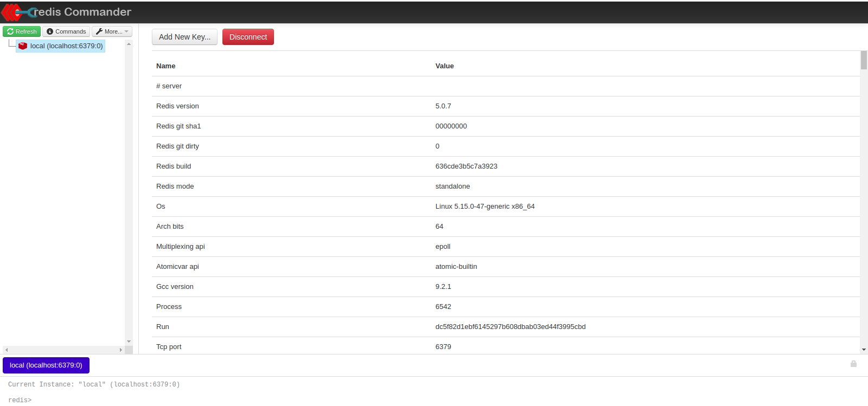Click the Run ID value in table

tap(510, 327)
